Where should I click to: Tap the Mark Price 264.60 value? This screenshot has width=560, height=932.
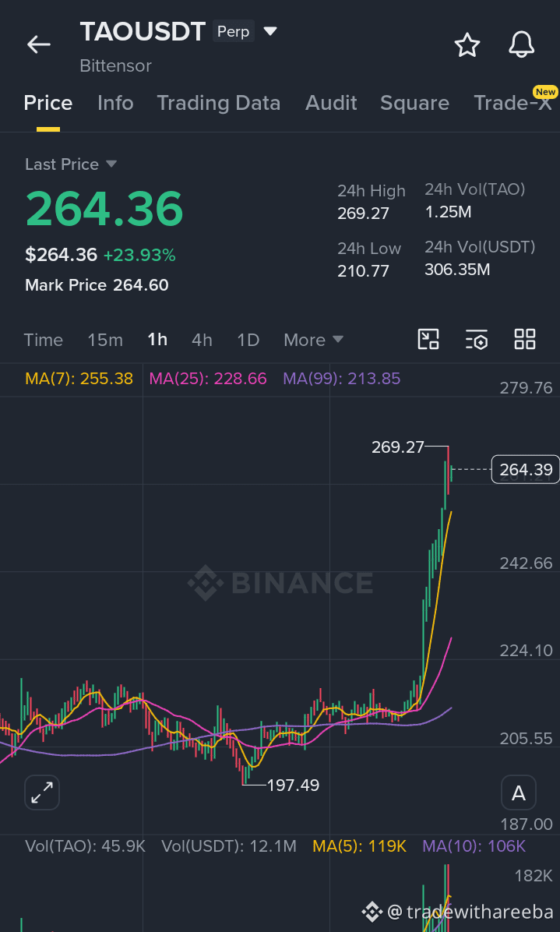pyautogui.click(x=141, y=284)
